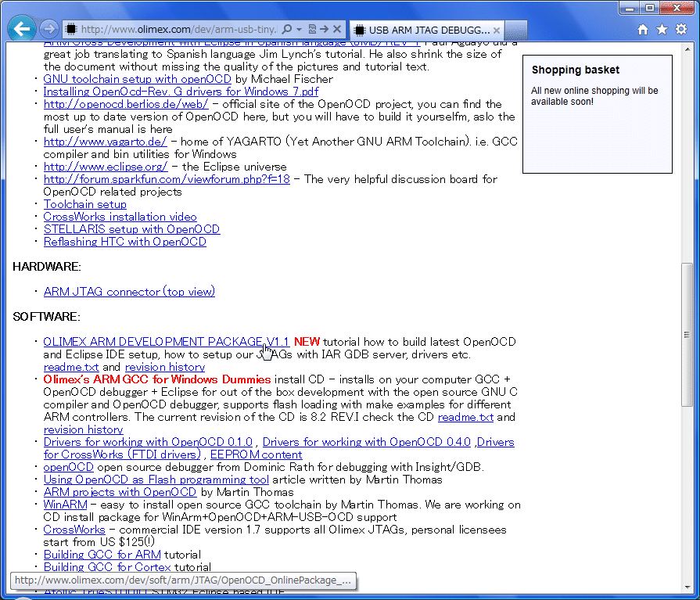Viewport: 700px width, 600px height.
Task: Open the CrossWorks installation video link
Action: click(x=120, y=217)
